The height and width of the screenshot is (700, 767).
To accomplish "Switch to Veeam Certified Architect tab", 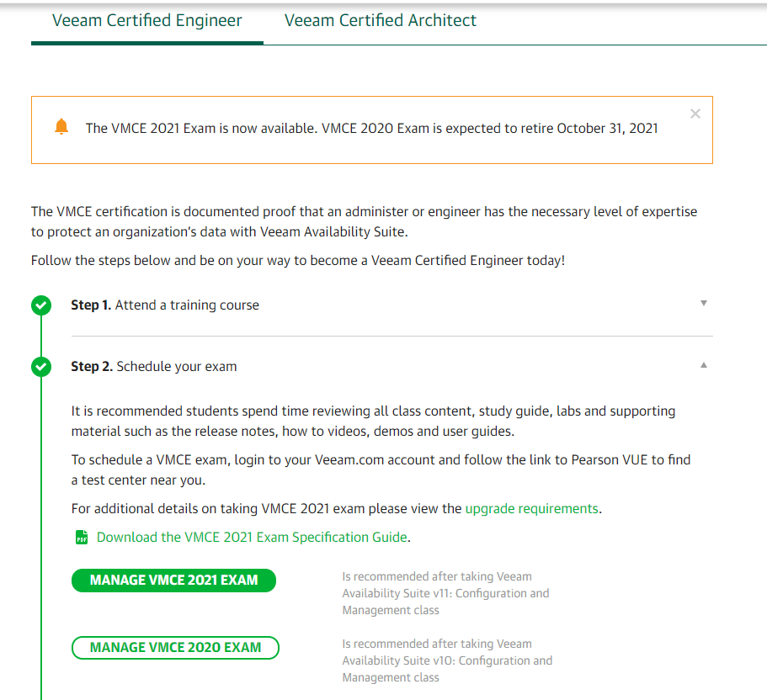I will pyautogui.click(x=381, y=21).
